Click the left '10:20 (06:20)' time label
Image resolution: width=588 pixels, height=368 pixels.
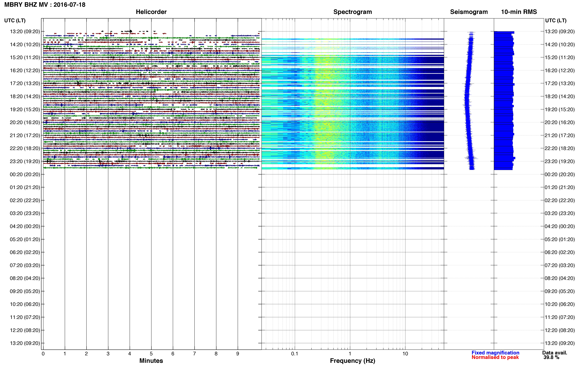click(x=25, y=304)
